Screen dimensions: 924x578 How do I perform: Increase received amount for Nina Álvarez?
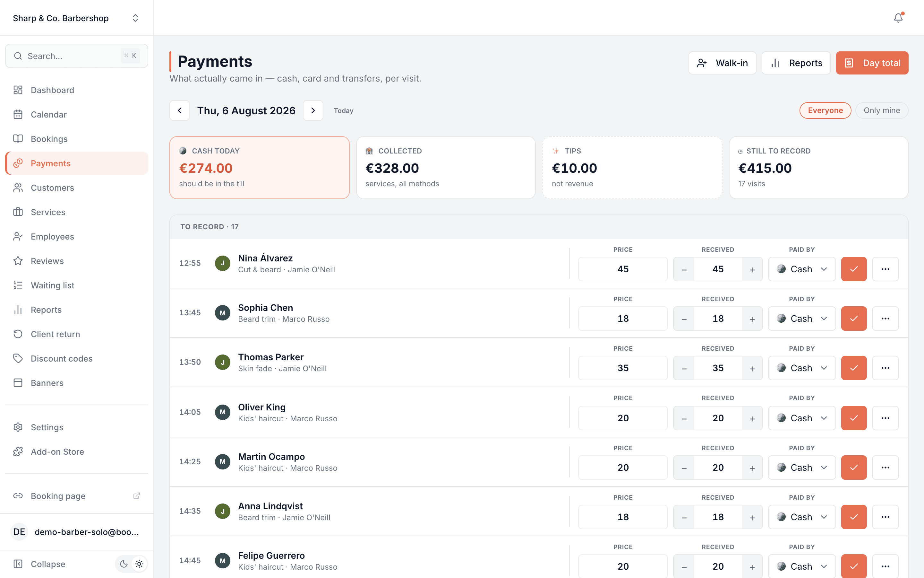[752, 269]
